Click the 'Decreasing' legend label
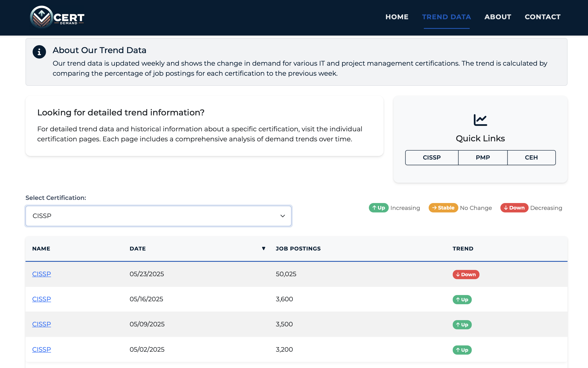This screenshot has height=368, width=588. tap(546, 208)
